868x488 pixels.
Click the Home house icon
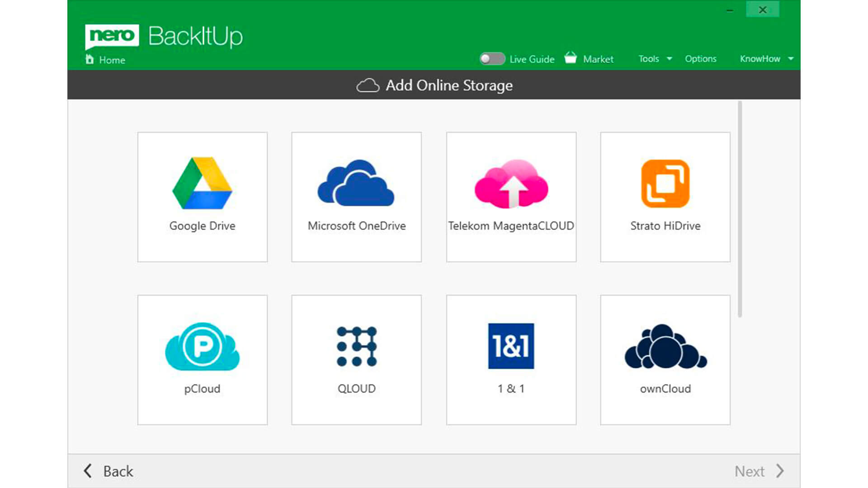(x=90, y=59)
